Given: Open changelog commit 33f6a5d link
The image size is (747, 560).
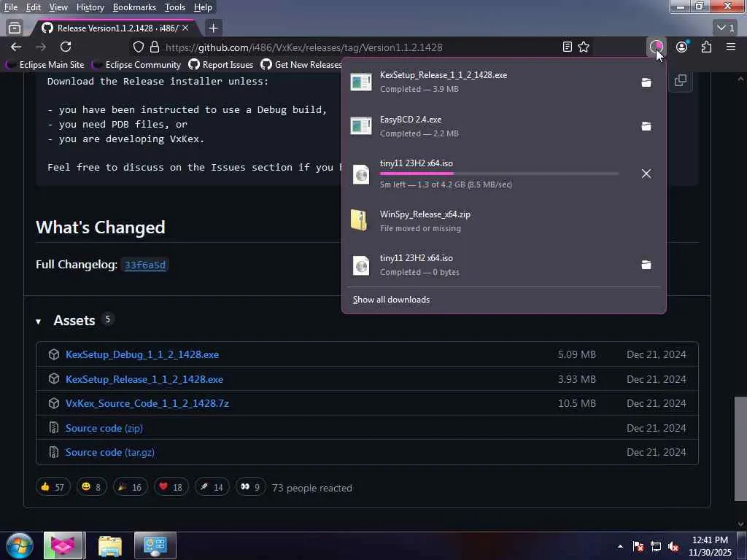Looking at the screenshot, I should pos(145,265).
